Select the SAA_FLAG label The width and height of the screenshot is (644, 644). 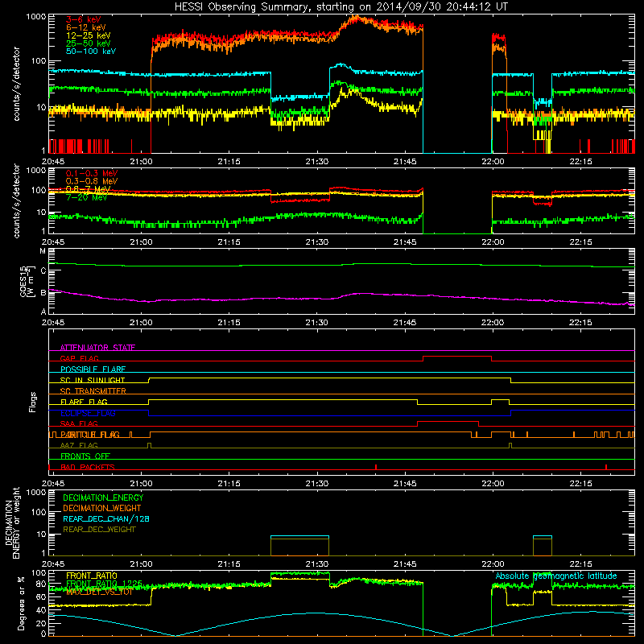pos(79,423)
